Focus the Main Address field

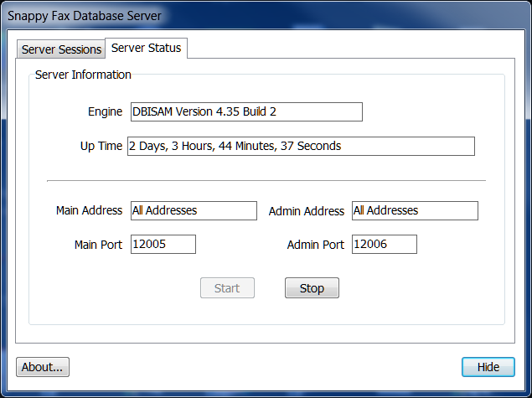(194, 210)
